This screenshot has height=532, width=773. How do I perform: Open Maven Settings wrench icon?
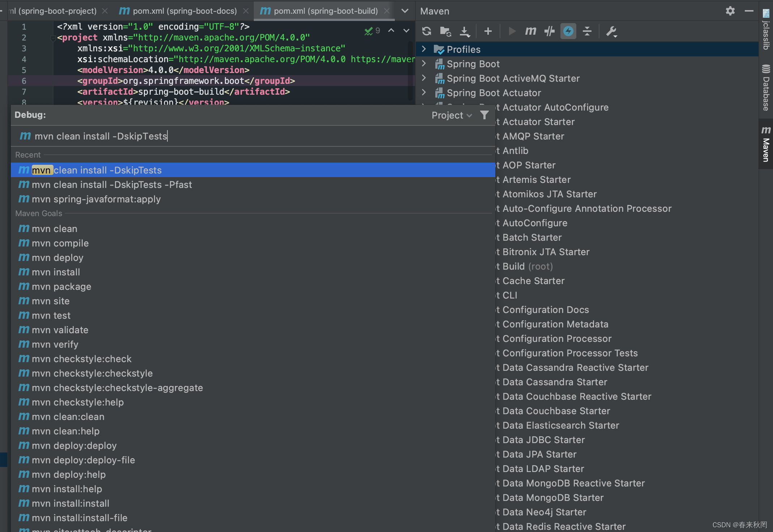[611, 32]
